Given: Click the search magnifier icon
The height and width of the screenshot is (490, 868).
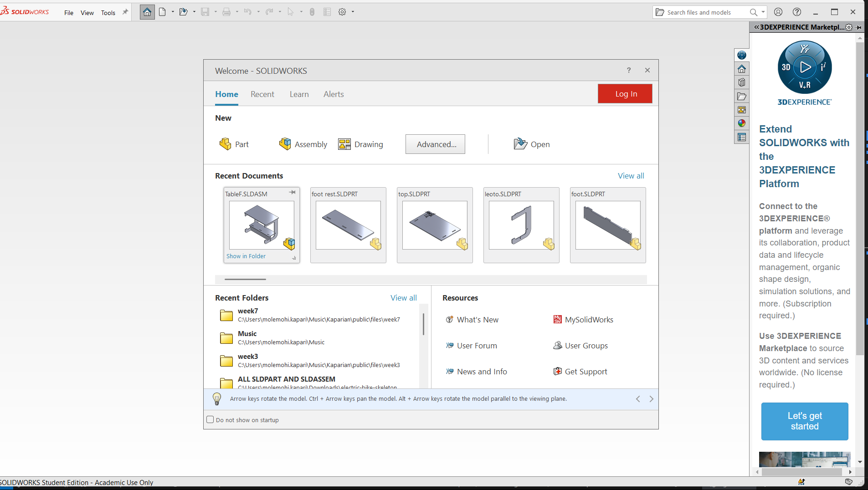Looking at the screenshot, I should (754, 12).
